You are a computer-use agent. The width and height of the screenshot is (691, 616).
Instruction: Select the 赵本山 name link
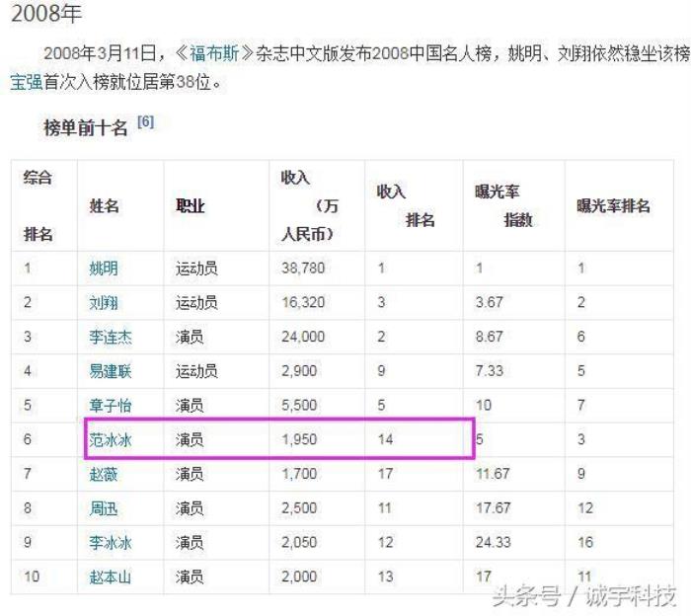click(x=110, y=577)
